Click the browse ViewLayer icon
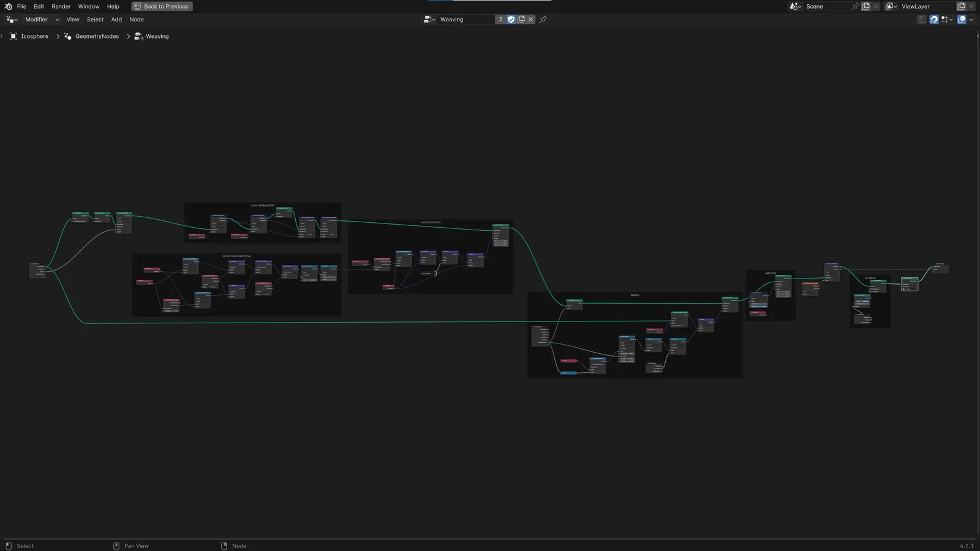The width and height of the screenshot is (980, 551). [x=891, y=6]
